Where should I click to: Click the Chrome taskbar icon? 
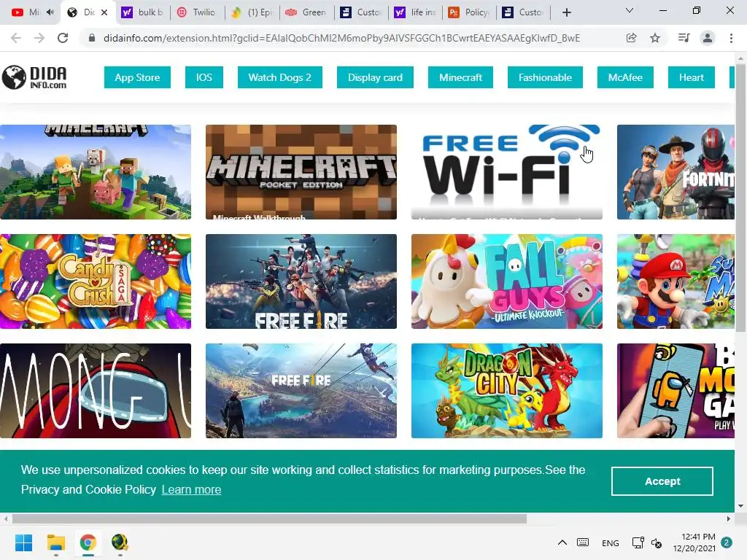click(88, 542)
